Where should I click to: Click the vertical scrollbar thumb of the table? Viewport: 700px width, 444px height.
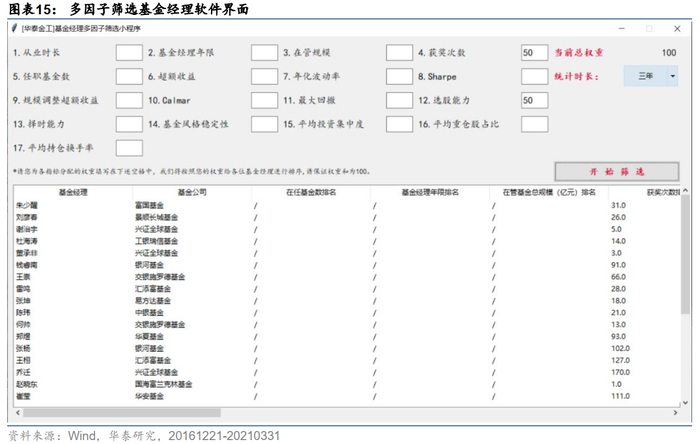(x=685, y=254)
